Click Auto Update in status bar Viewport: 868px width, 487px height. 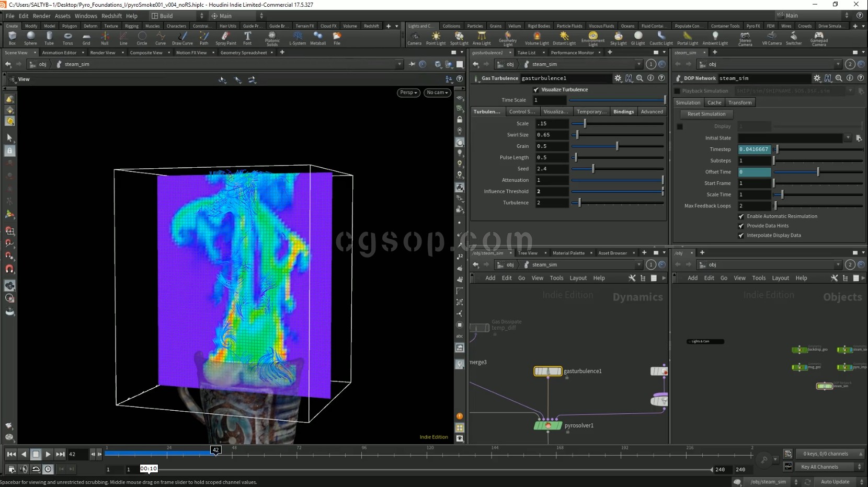[x=835, y=482]
